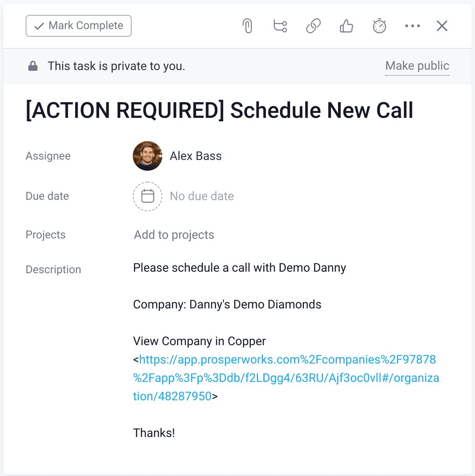Screen dimensions: 475x476
Task: Copy task link via chain icon
Action: tap(313, 26)
